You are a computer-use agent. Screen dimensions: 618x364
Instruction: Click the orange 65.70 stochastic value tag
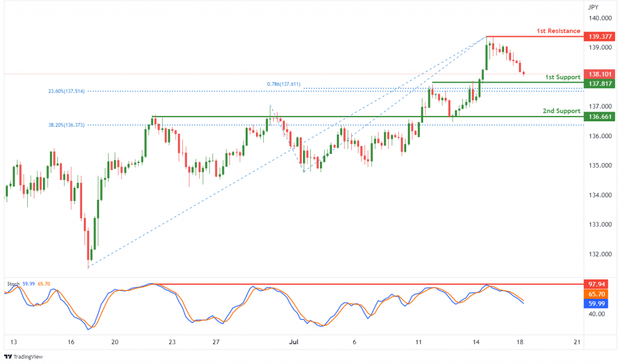pos(596,294)
